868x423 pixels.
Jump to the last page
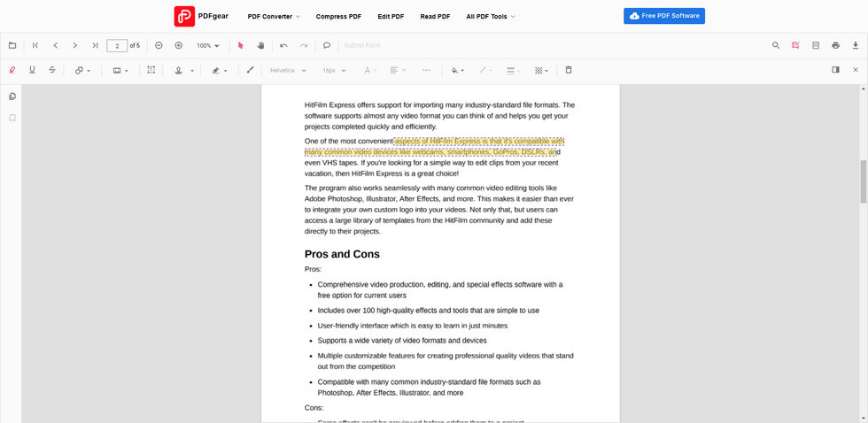coord(96,45)
